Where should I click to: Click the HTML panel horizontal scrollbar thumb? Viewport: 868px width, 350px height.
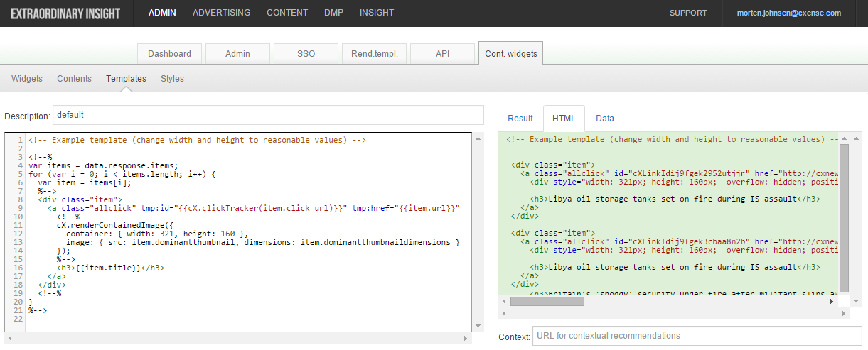click(547, 301)
